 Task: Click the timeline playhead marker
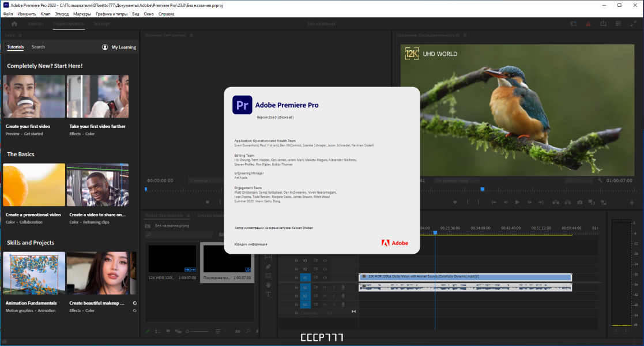coord(435,232)
